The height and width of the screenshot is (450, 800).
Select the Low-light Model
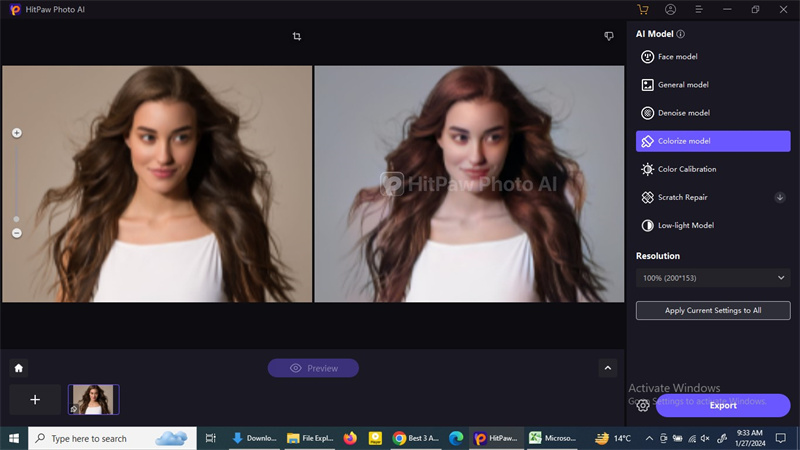tap(713, 226)
